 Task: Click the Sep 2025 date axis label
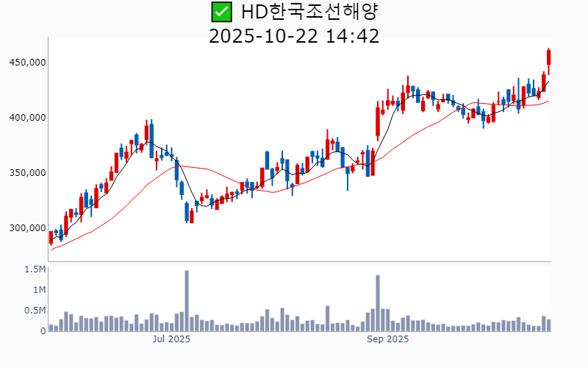387,339
